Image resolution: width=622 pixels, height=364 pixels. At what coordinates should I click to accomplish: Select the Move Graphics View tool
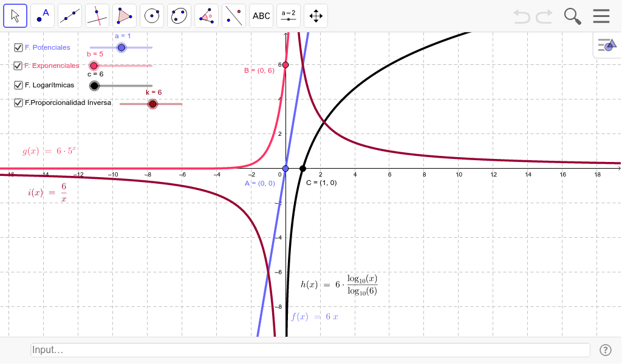tap(316, 16)
